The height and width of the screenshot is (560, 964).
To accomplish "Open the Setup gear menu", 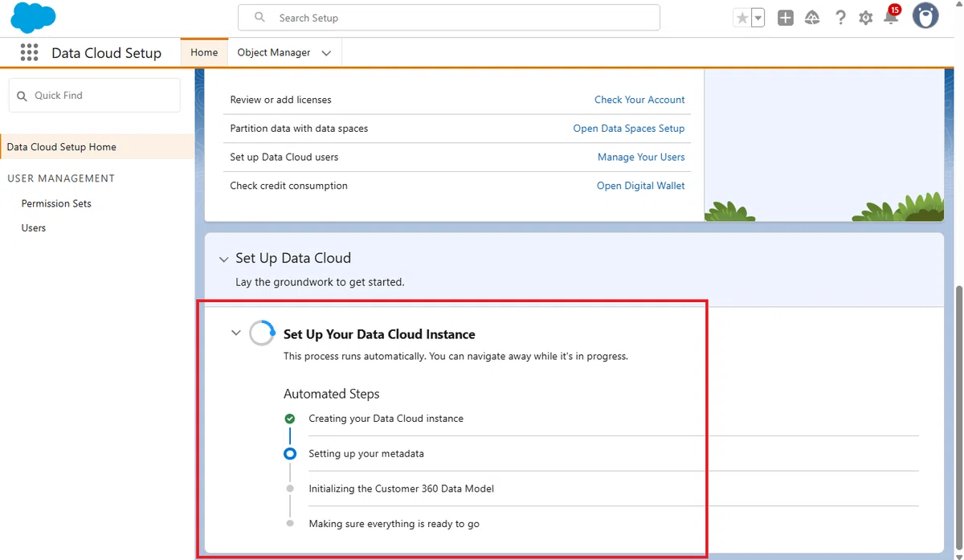I will [865, 18].
